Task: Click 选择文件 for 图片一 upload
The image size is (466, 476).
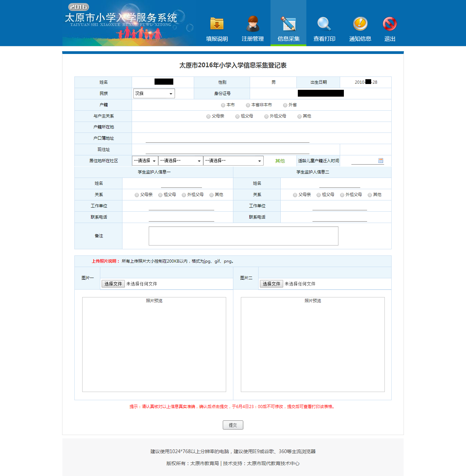Action: [113, 284]
